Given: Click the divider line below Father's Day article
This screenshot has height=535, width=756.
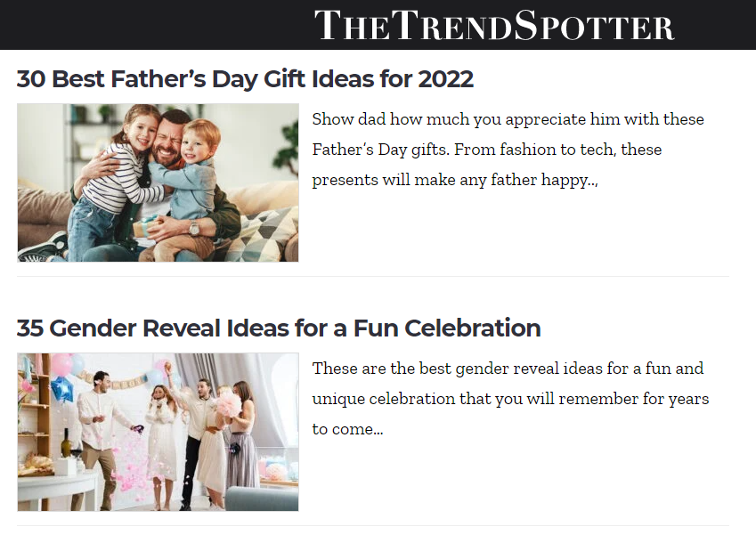Looking at the screenshot, I should click(x=373, y=277).
